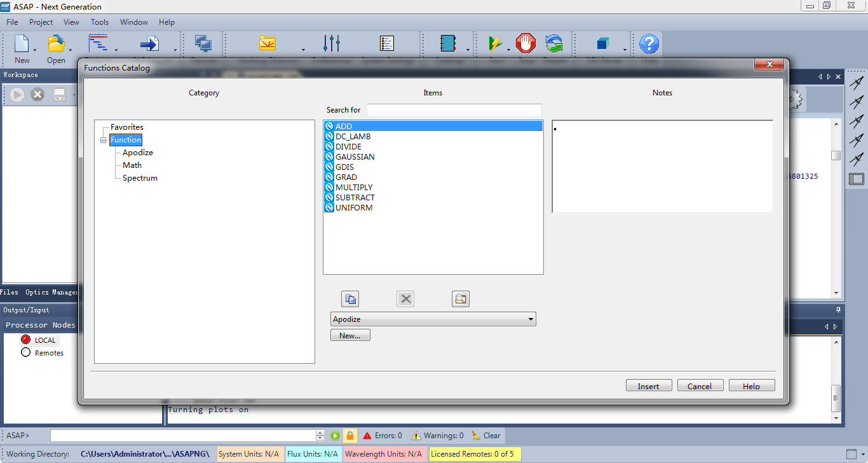This screenshot has width=868, height=463.
Task: Click the panel layout icon in right sidebar
Action: point(856,179)
